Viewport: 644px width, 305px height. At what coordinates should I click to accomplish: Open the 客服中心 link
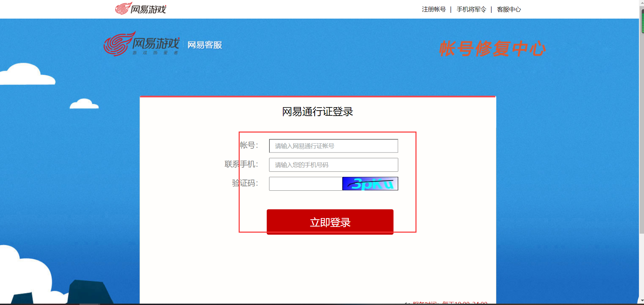(x=509, y=9)
